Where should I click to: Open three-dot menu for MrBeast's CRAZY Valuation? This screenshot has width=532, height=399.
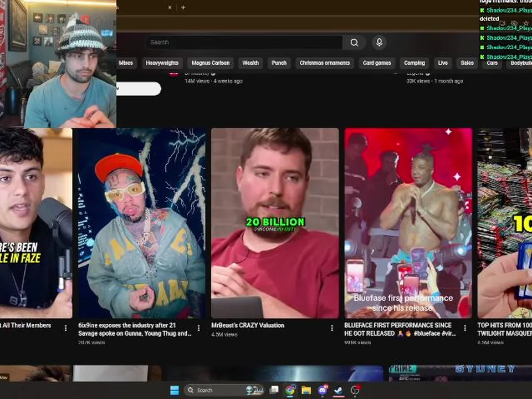coord(332,328)
